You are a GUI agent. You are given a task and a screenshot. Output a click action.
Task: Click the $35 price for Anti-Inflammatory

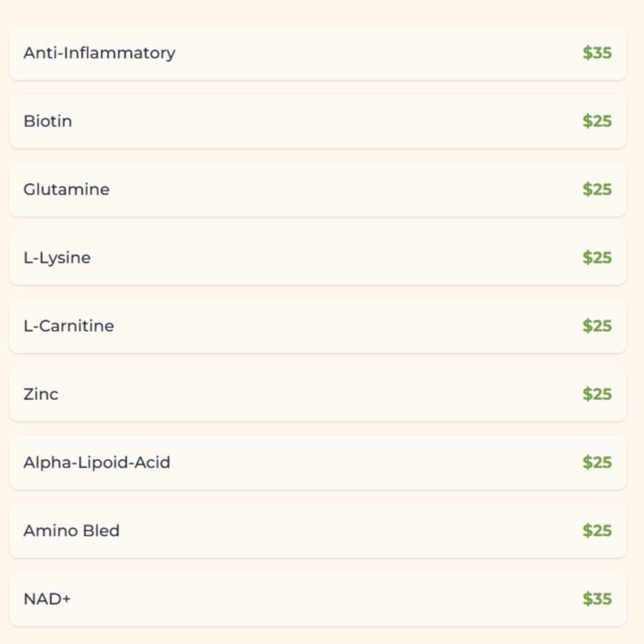(x=597, y=53)
